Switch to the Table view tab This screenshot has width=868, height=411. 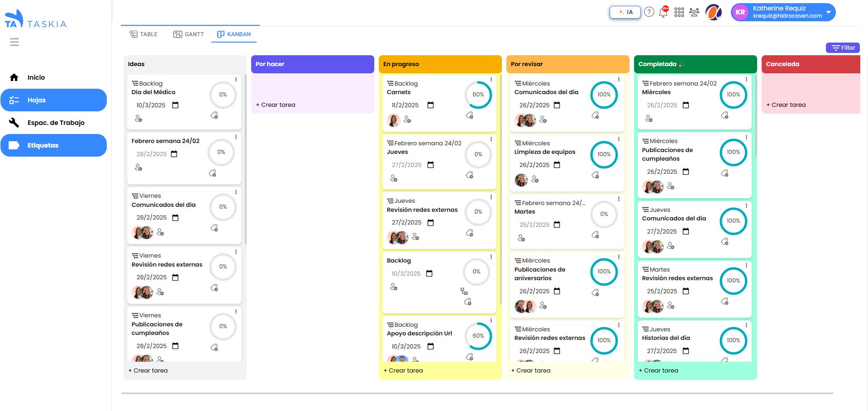[143, 34]
